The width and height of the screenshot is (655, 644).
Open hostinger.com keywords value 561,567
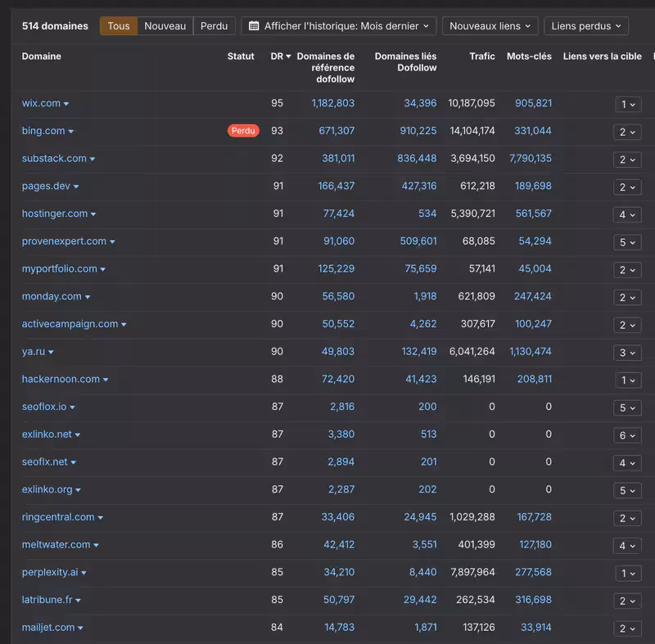click(x=534, y=214)
